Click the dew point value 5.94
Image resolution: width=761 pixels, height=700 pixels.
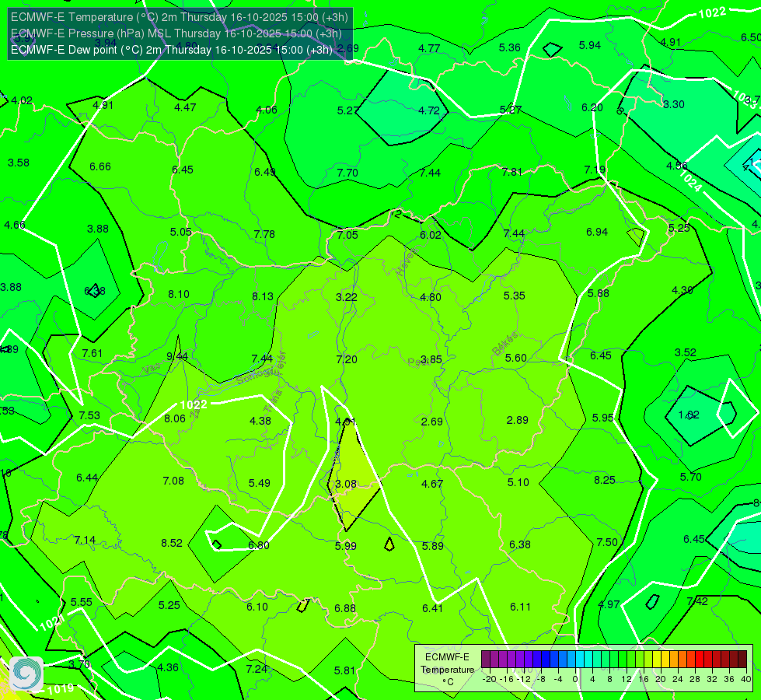click(x=590, y=46)
